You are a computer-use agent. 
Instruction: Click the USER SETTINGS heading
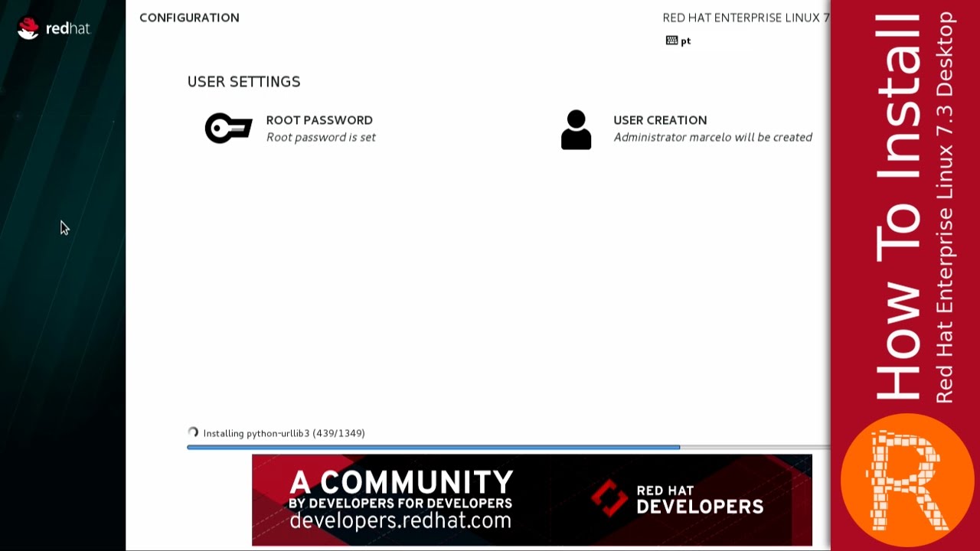[243, 81]
